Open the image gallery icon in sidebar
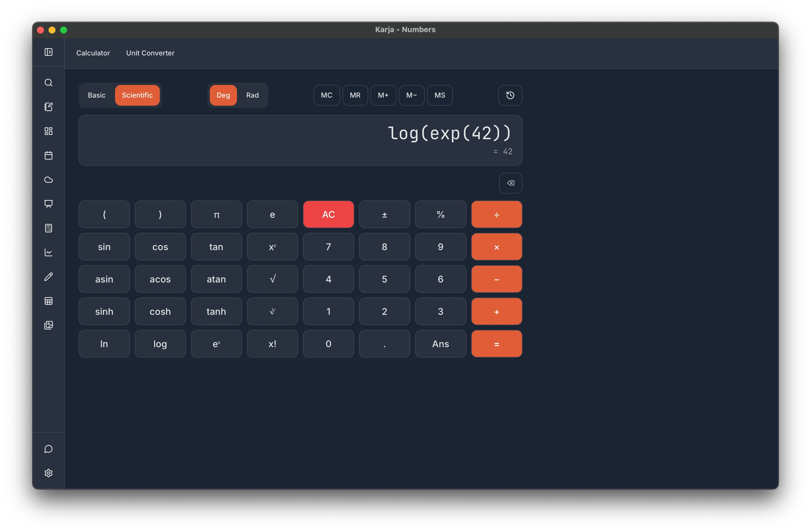 [48, 325]
